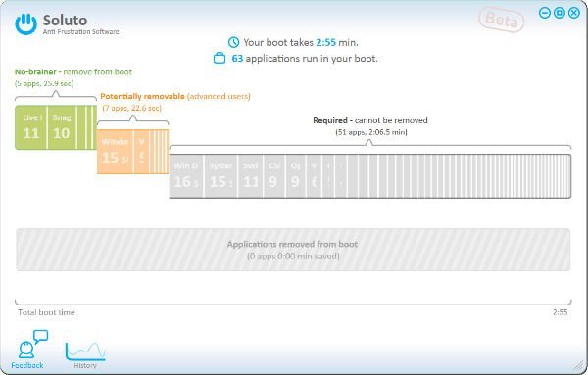This screenshot has height=375, width=588.
Task: Select the gray Systar 15-second block
Action: [220, 175]
